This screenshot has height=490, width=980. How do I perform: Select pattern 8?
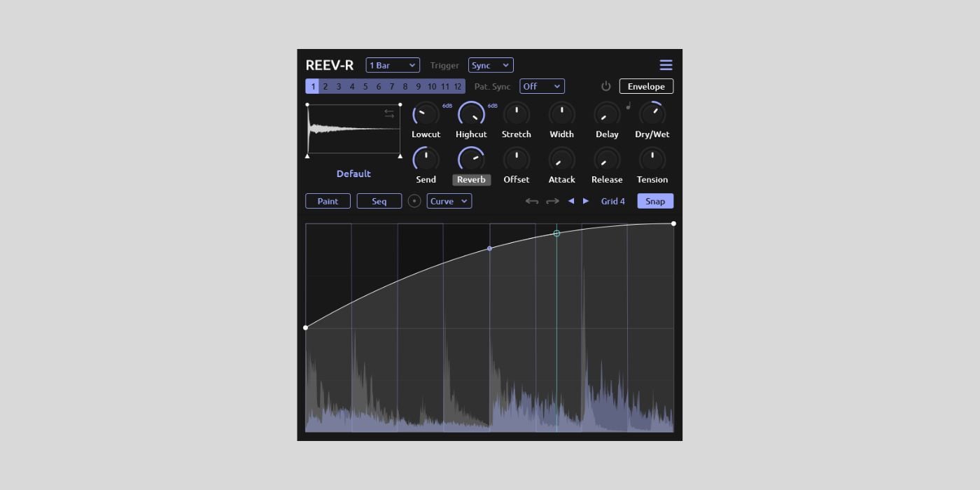pyautogui.click(x=405, y=86)
